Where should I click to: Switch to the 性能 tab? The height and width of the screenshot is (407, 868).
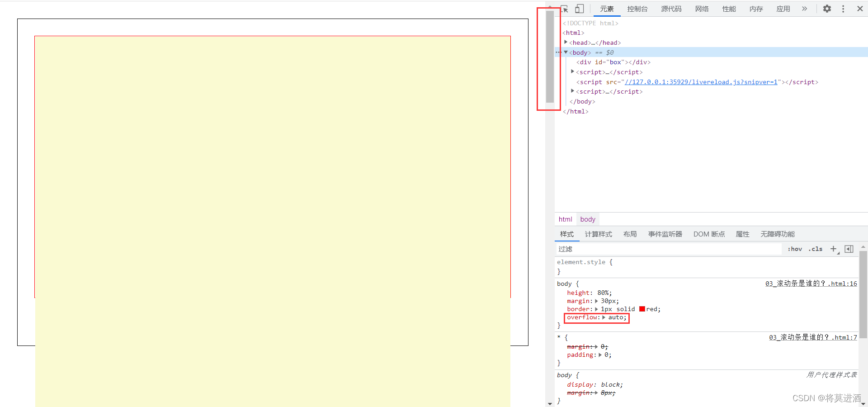click(729, 9)
